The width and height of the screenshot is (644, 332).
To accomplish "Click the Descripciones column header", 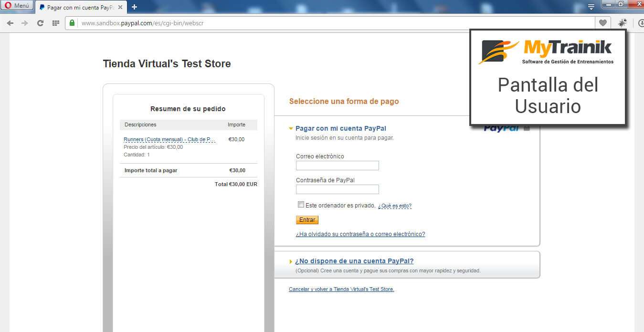I will pyautogui.click(x=140, y=124).
